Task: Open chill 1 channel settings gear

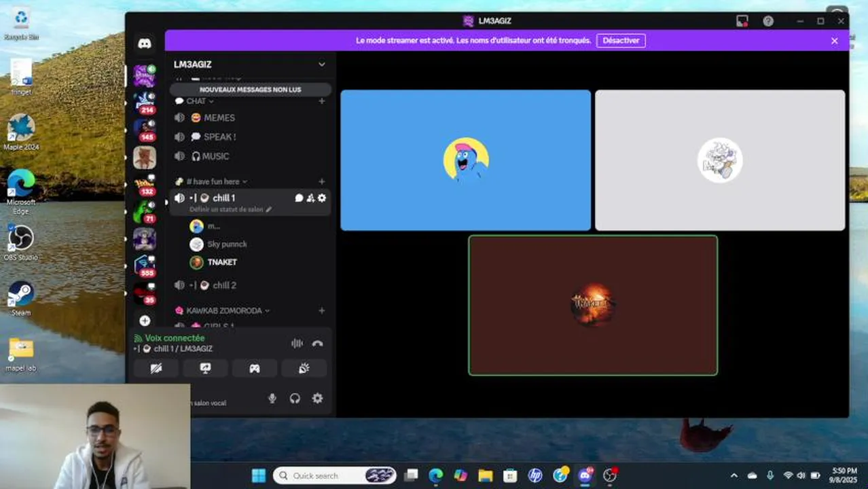Action: (322, 198)
